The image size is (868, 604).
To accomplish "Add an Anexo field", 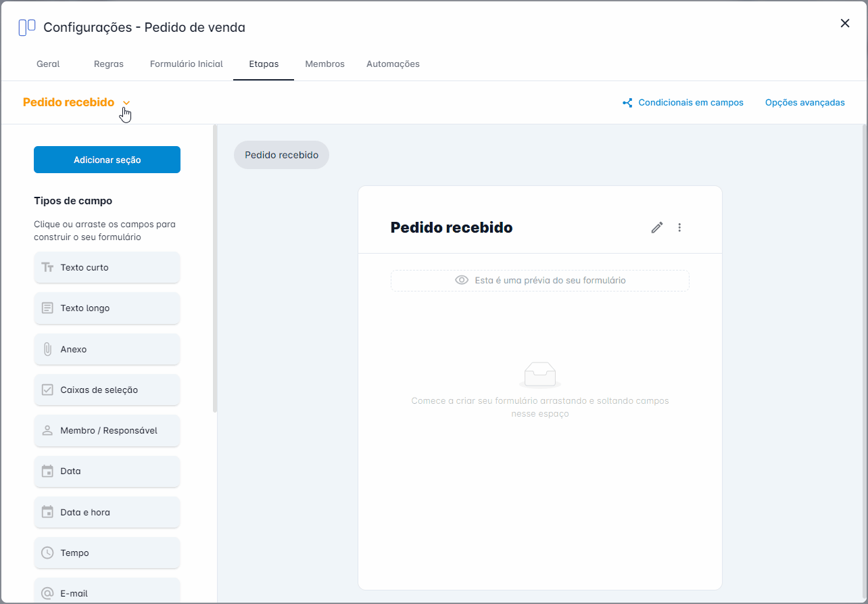I will point(107,349).
